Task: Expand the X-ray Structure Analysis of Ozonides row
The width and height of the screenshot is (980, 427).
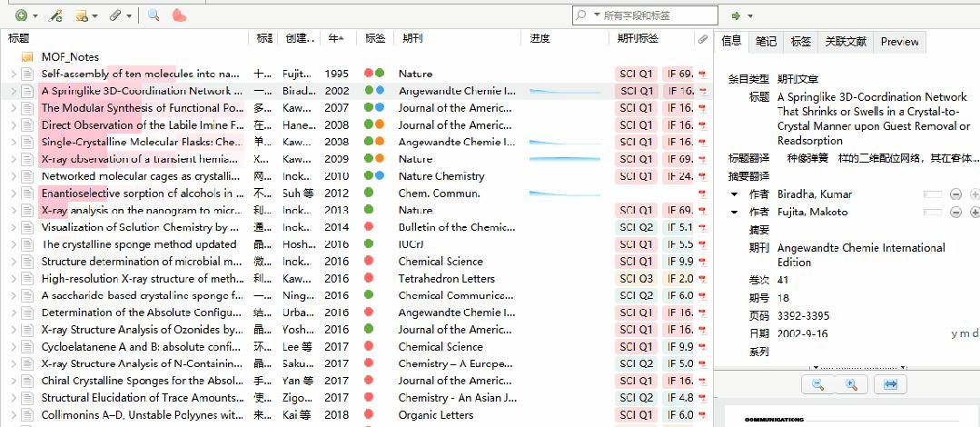Action: coord(13,330)
